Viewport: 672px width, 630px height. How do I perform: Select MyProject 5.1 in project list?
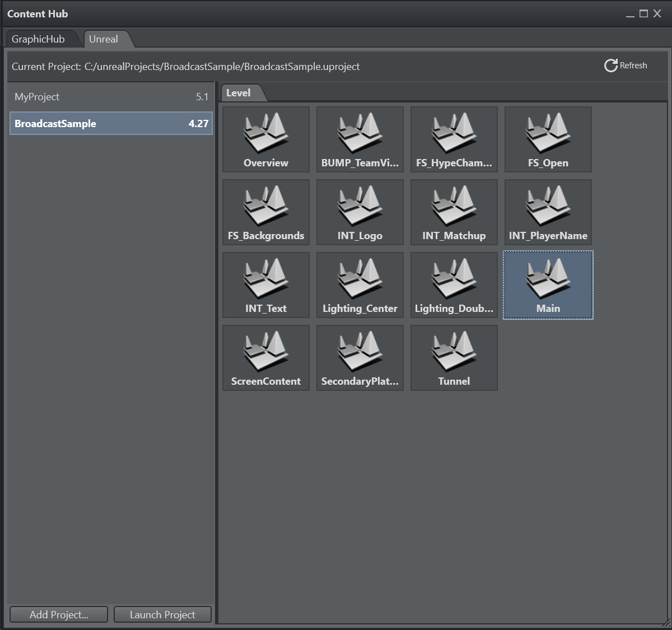[x=111, y=97]
